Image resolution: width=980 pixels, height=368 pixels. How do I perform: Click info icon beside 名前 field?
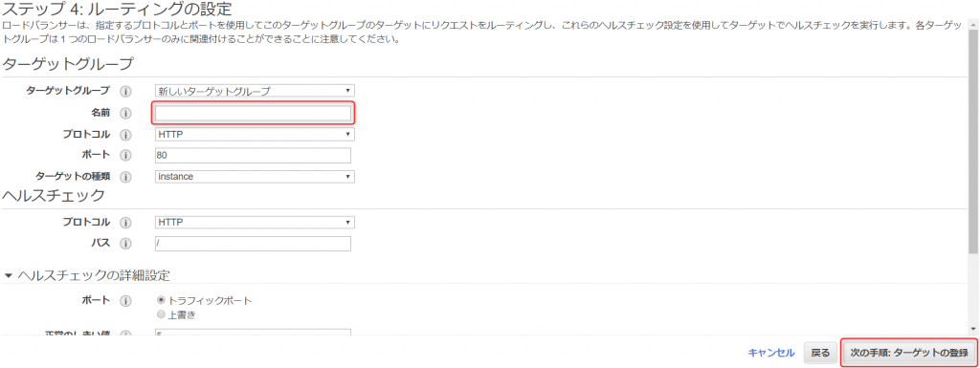tap(125, 114)
